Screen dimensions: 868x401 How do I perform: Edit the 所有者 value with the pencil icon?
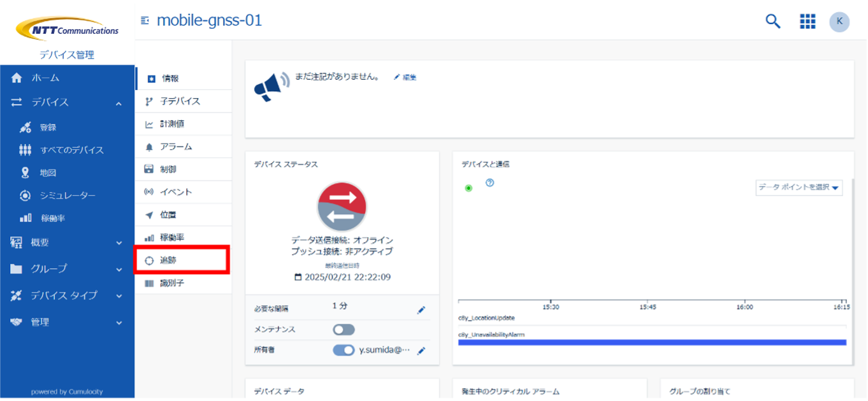421,351
